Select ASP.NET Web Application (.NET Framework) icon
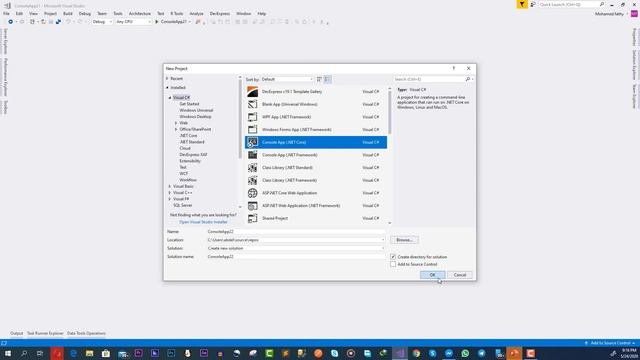 tap(253, 206)
